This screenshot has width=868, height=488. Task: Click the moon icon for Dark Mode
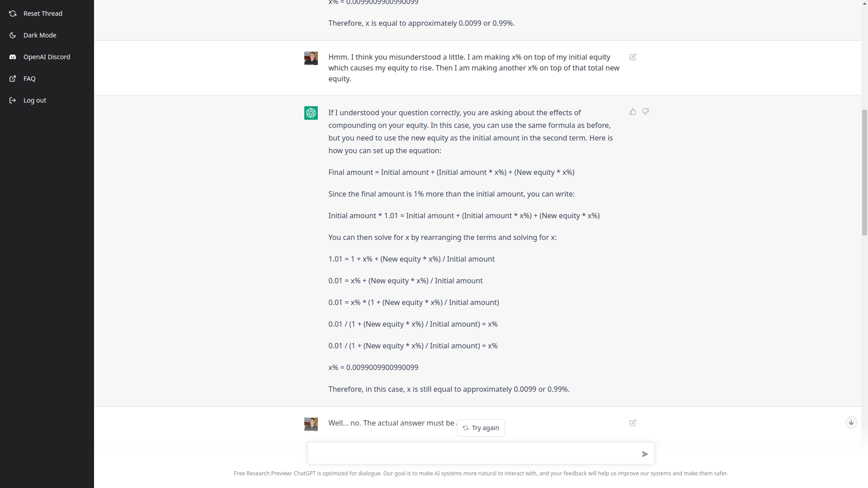tap(13, 35)
